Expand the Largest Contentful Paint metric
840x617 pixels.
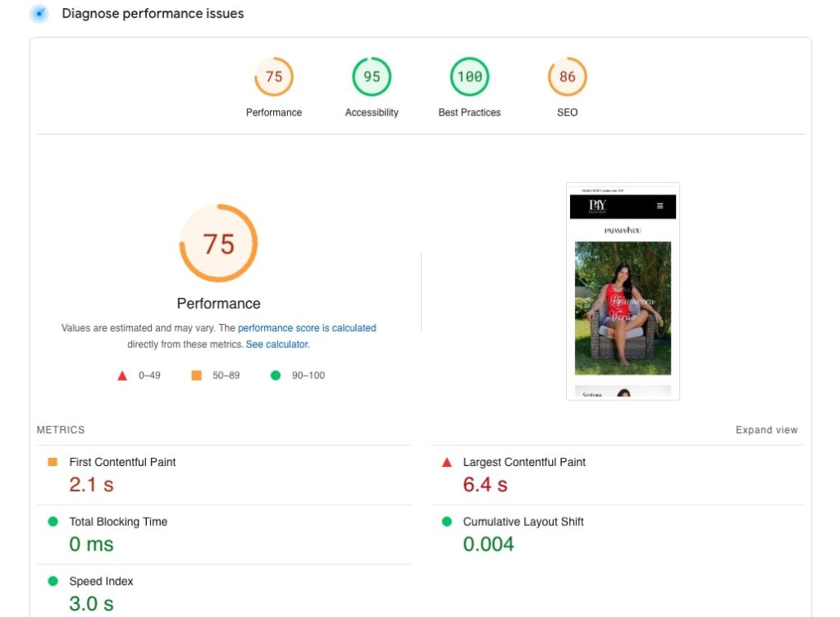tap(524, 462)
